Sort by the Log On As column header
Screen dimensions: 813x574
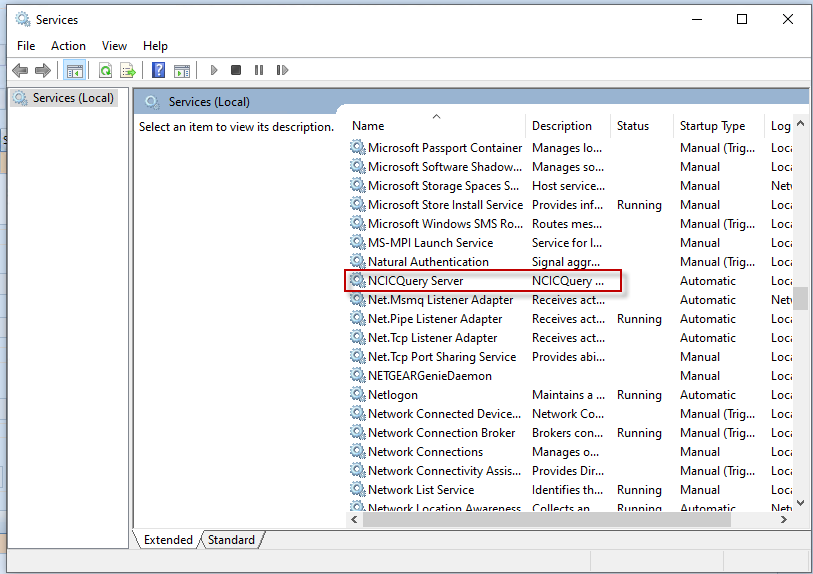click(780, 125)
